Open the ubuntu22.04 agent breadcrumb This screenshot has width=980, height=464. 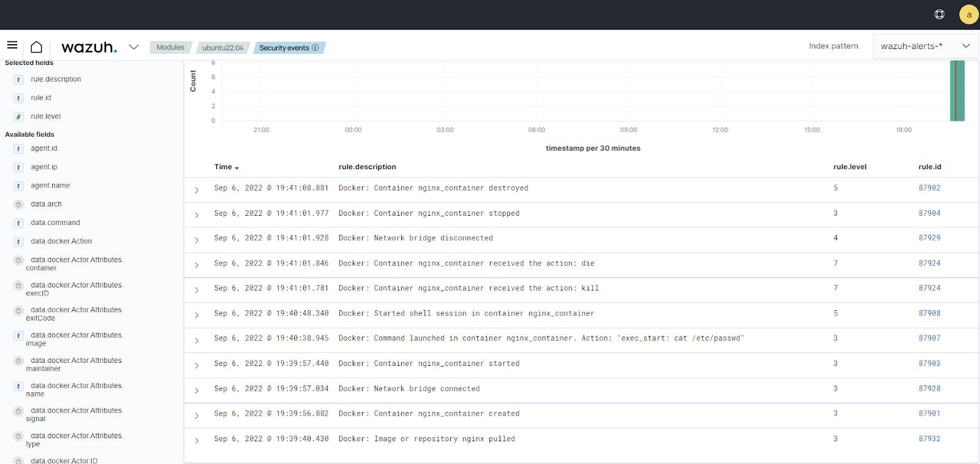point(223,48)
